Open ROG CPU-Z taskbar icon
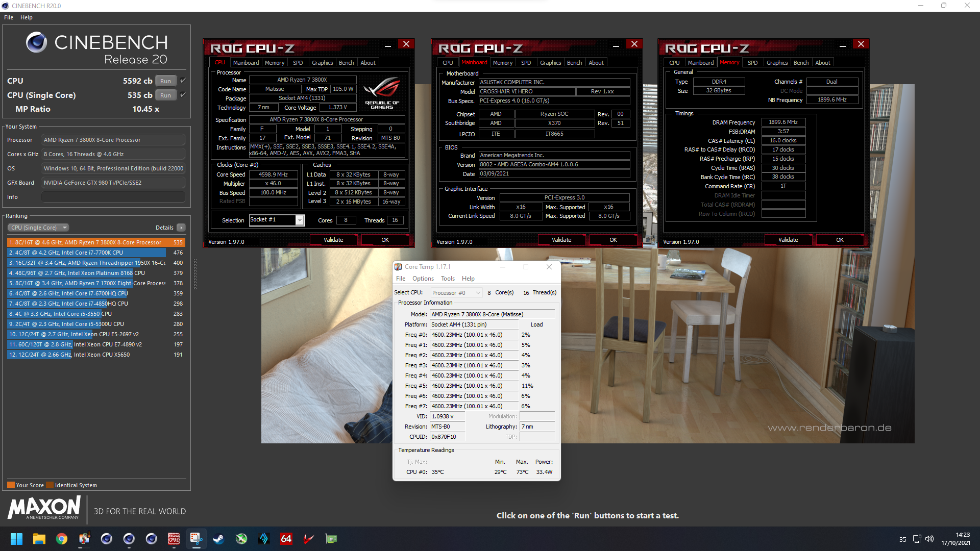The image size is (980, 551). click(174, 539)
